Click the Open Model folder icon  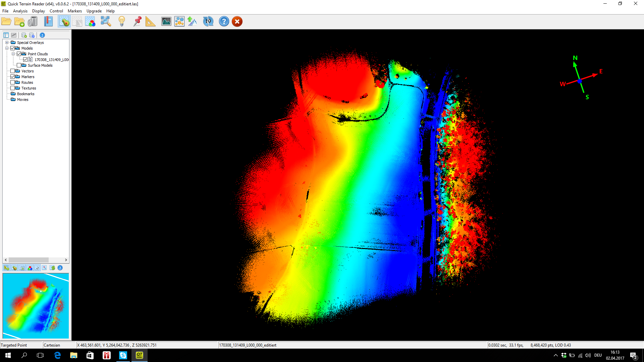tap(6, 22)
